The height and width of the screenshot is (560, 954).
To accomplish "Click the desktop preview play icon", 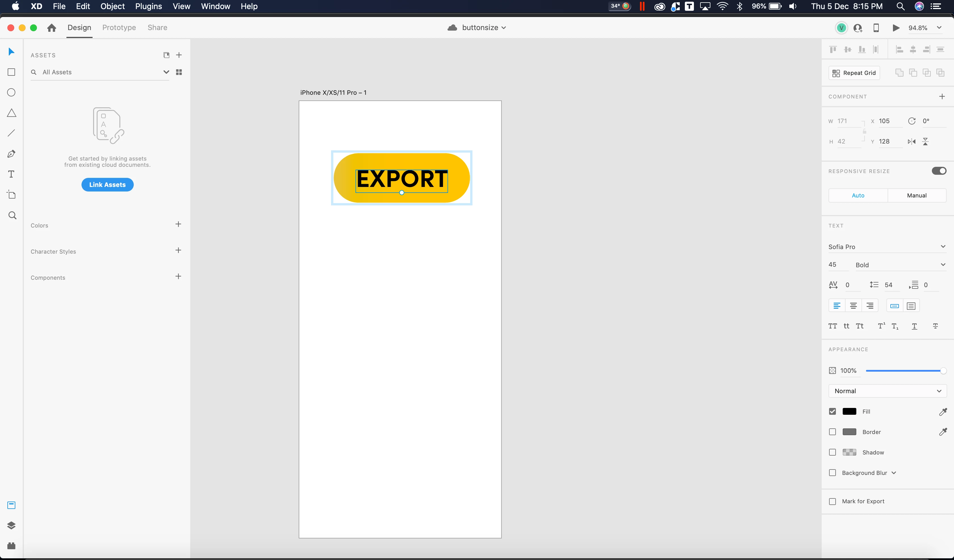I will click(896, 28).
